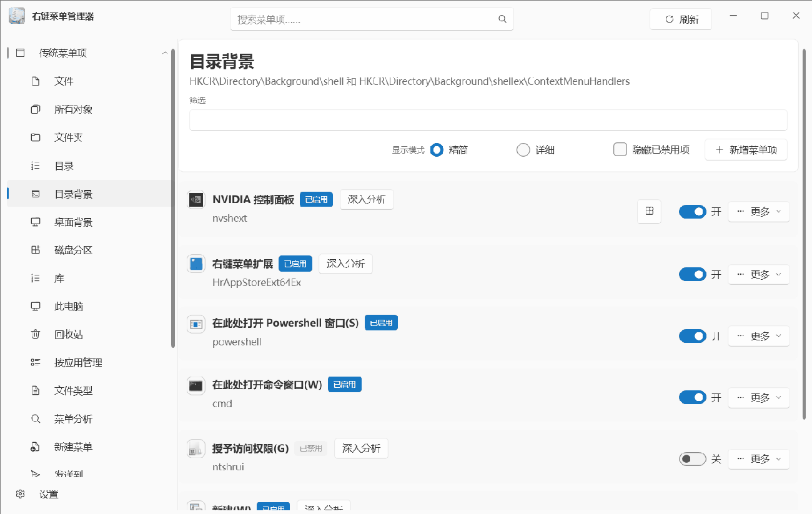The image size is (812, 514).
Task: Select the 详细 display mode radio
Action: (523, 150)
